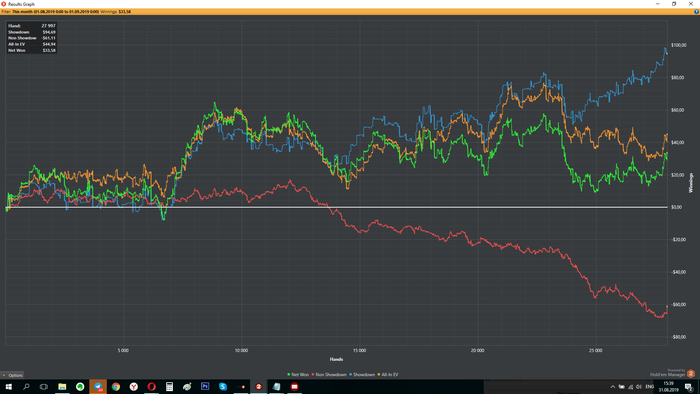The width and height of the screenshot is (700, 394).
Task: Click the stats summary box with Net Won
Action: point(32,38)
